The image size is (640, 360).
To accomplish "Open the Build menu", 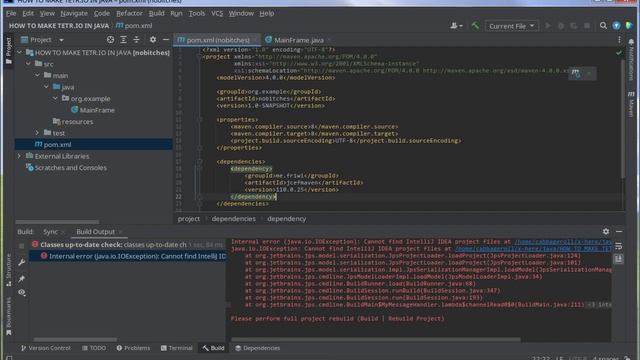I will pos(156,13).
